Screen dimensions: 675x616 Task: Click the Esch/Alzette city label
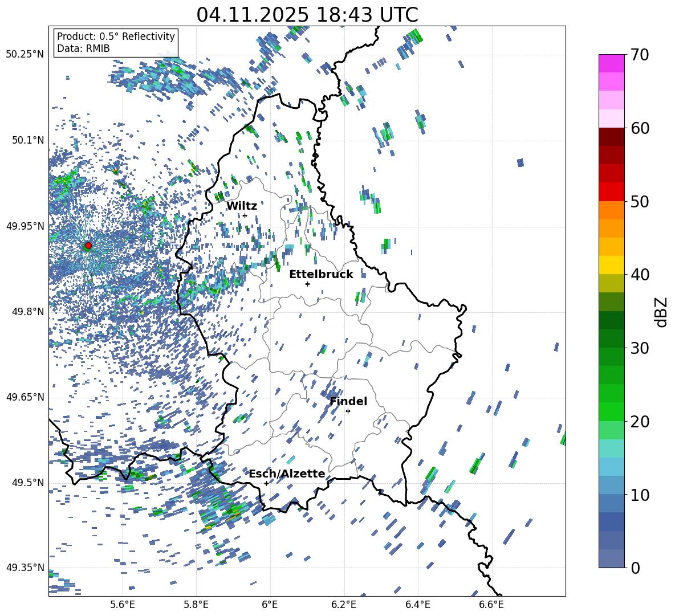(x=287, y=474)
